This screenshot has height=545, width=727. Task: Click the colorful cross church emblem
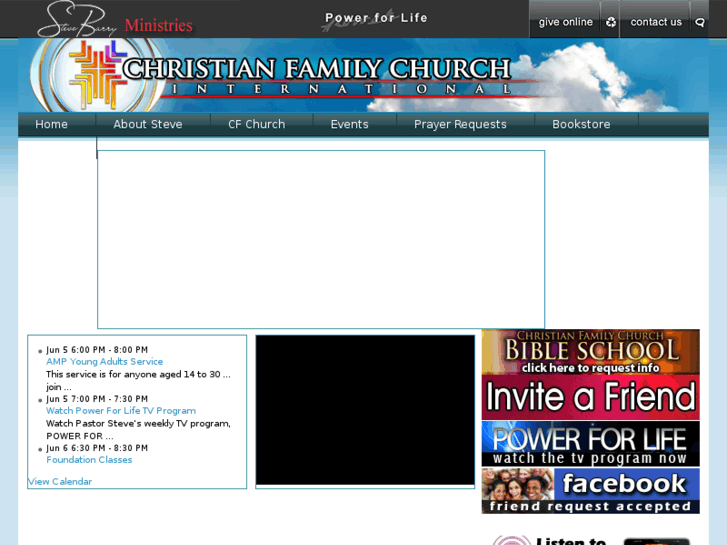point(97,74)
